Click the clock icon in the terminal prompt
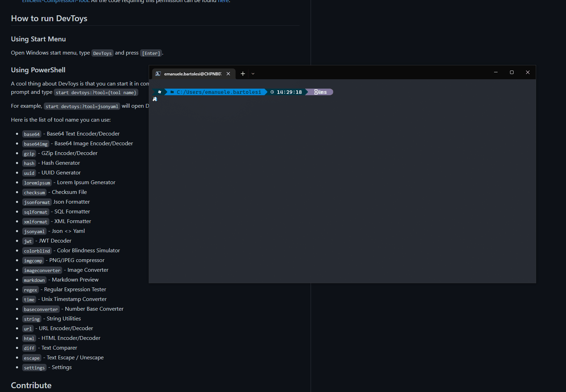This screenshot has height=392, width=566. point(272,92)
